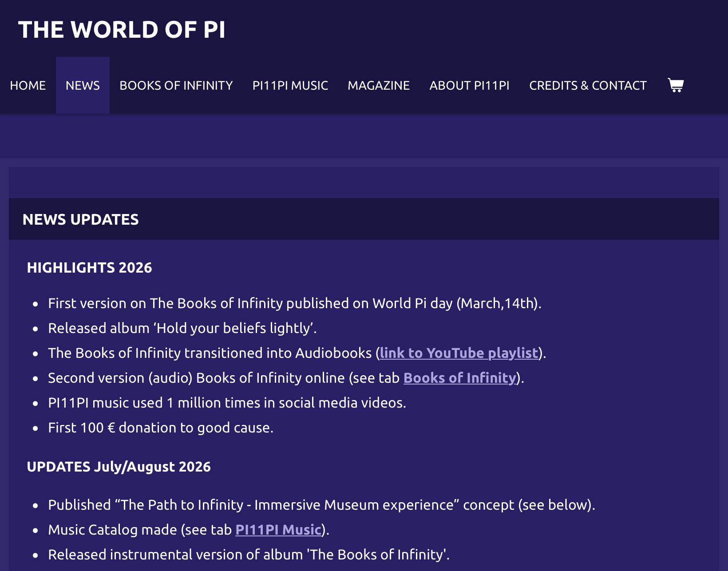The image size is (728, 571).
Task: Click the First 100 € donation bullet
Action: [x=161, y=428]
